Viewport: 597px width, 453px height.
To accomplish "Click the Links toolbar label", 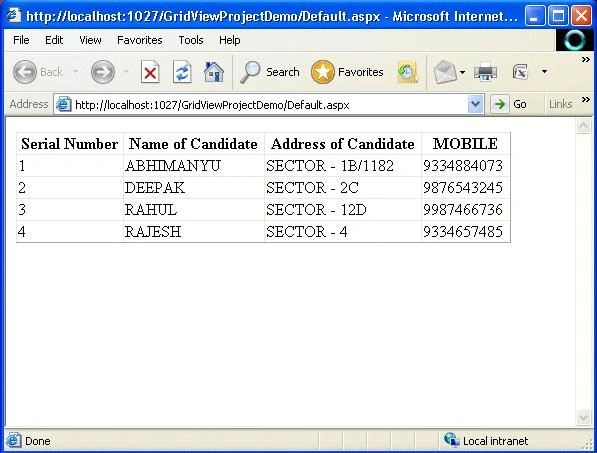I will coord(560,104).
